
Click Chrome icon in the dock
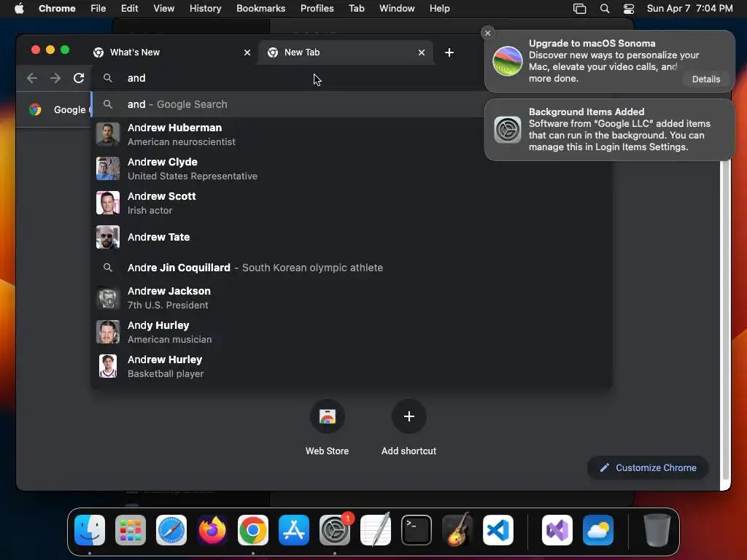click(253, 530)
